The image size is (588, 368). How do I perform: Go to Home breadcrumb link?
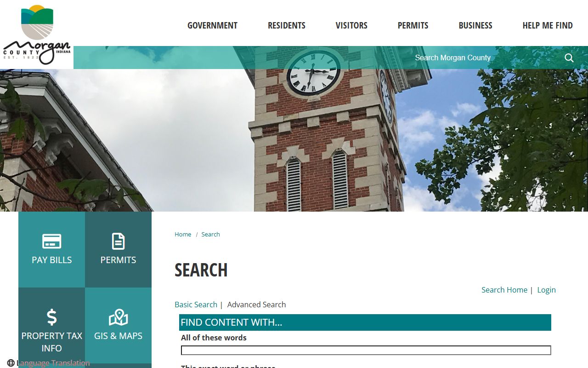(183, 234)
